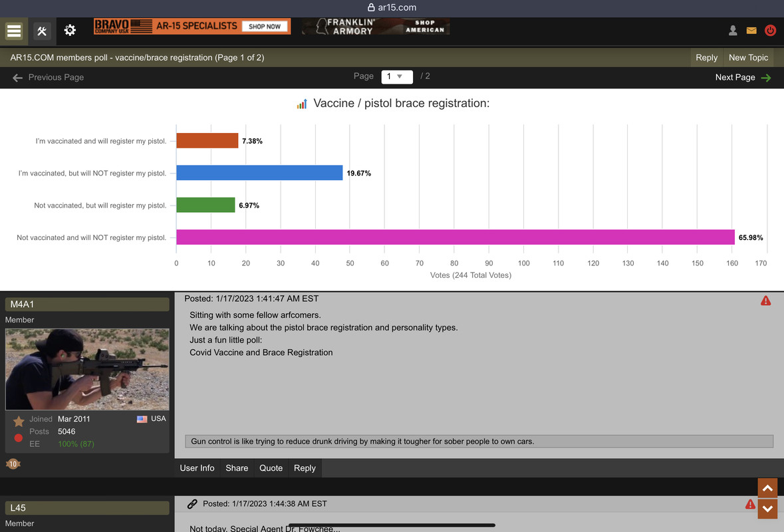
Task: Click the L45 username header
Action: (x=87, y=507)
